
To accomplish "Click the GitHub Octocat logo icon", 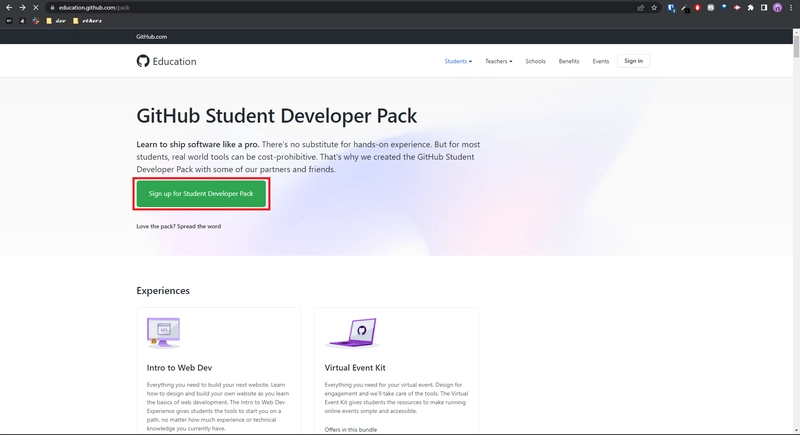I will pyautogui.click(x=143, y=61).
